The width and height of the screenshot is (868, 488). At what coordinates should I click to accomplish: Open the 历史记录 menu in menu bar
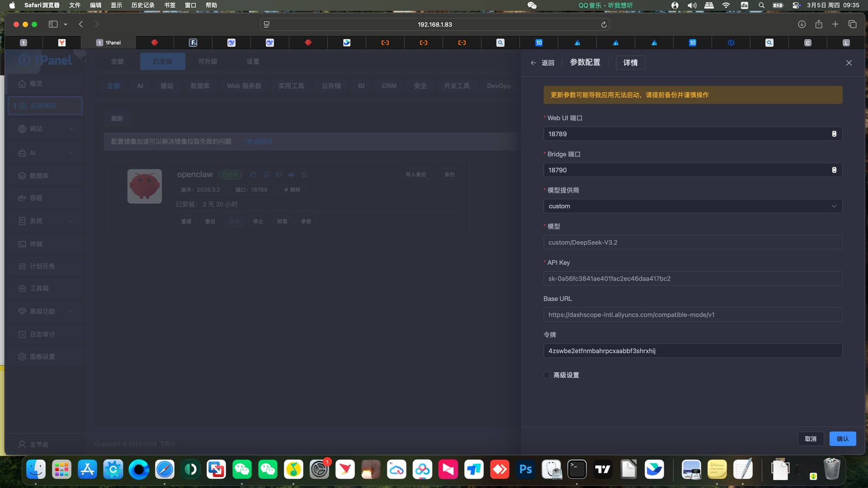[x=143, y=5]
